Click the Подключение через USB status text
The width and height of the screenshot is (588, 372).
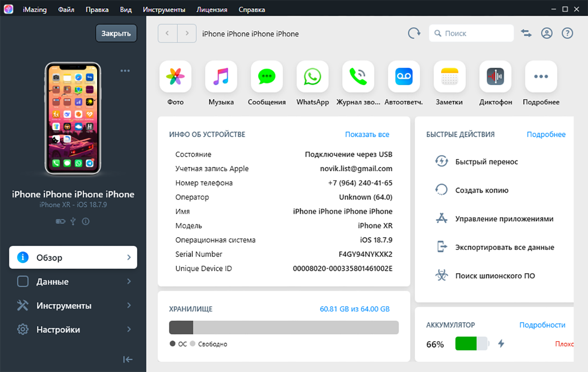(x=349, y=154)
